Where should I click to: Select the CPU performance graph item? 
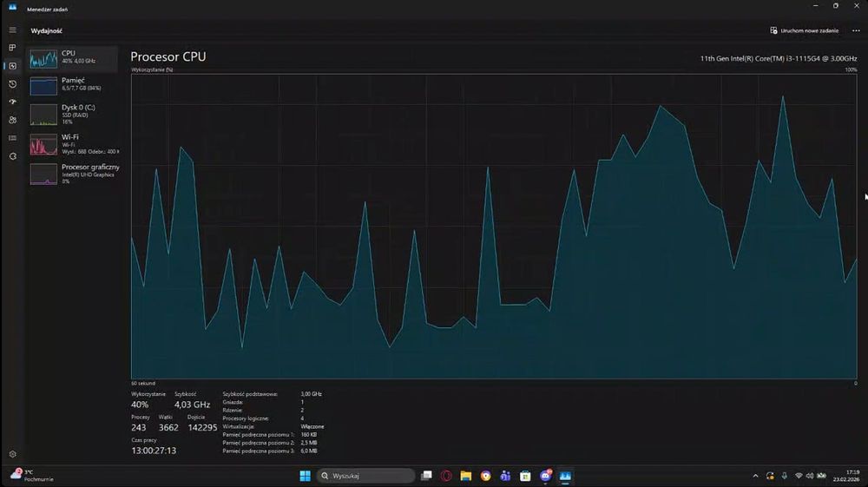tap(73, 59)
